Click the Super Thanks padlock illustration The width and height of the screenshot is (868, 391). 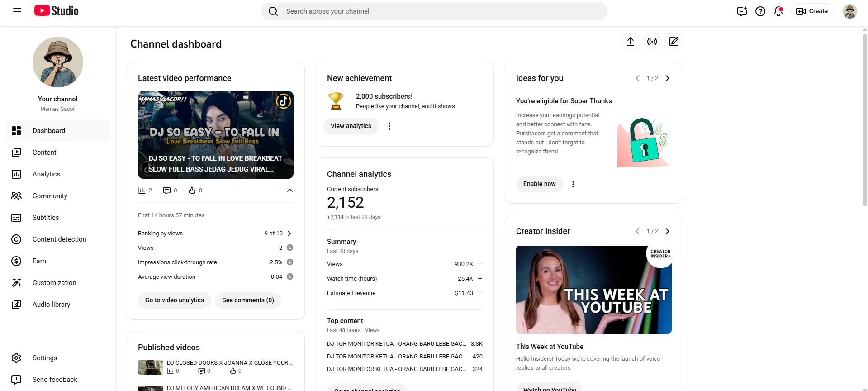click(643, 142)
